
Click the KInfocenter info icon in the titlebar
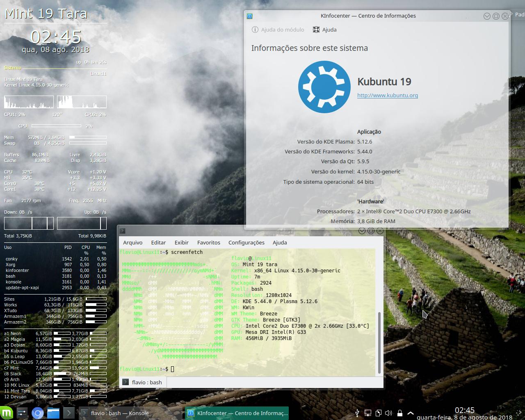(x=249, y=16)
